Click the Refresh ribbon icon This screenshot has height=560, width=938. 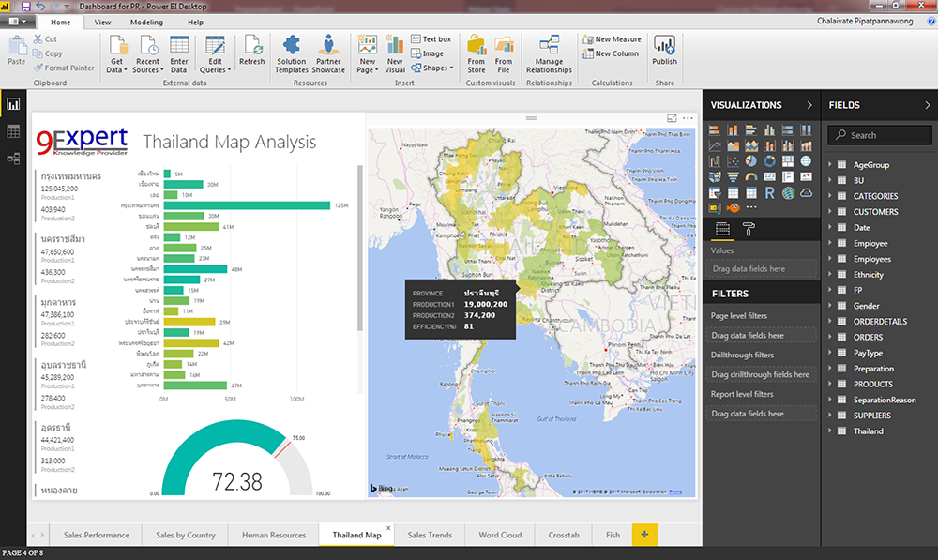(251, 51)
